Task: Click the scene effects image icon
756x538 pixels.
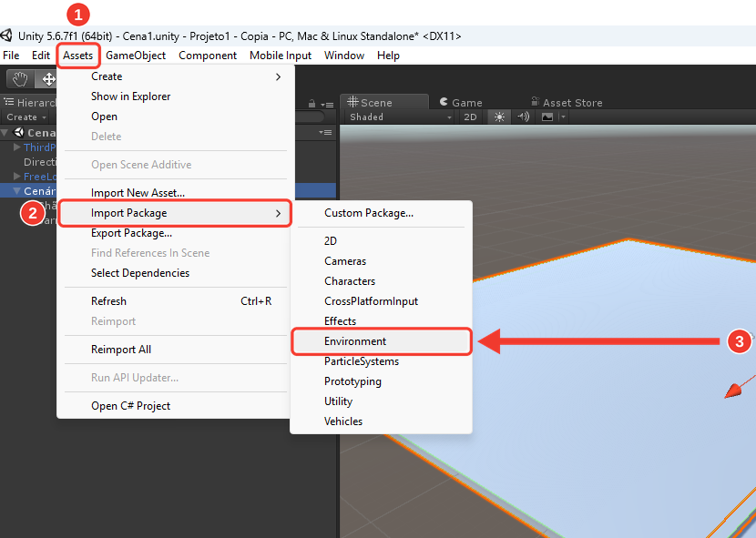Action: [547, 117]
